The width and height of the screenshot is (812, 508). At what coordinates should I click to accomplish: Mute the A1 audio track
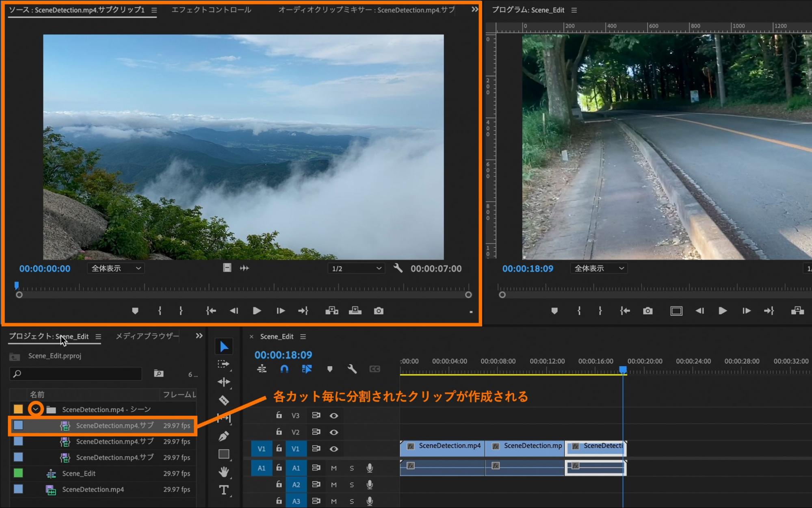[334, 468]
